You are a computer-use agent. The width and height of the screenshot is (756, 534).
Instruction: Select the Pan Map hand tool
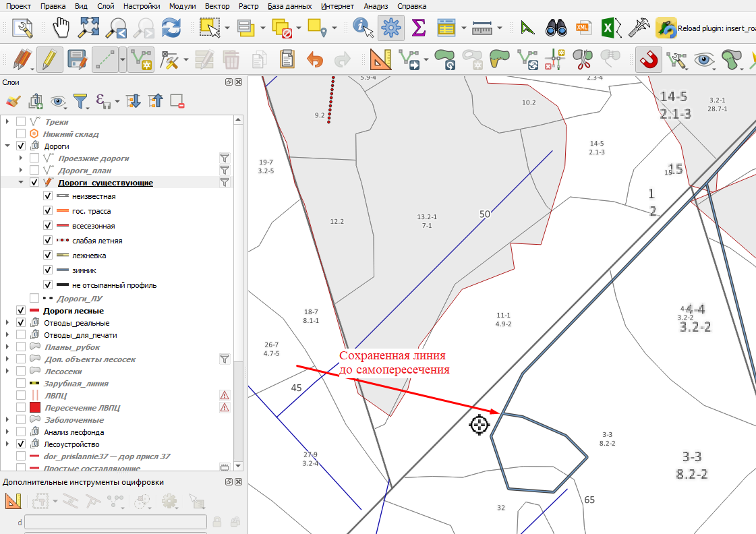click(x=61, y=28)
